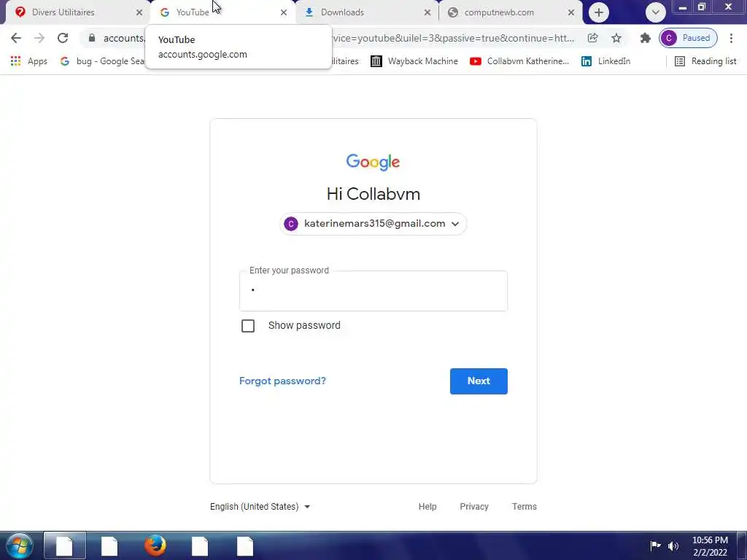Viewport: 747px width, 560px height.
Task: Enable the Show password checkbox
Action: click(x=248, y=326)
